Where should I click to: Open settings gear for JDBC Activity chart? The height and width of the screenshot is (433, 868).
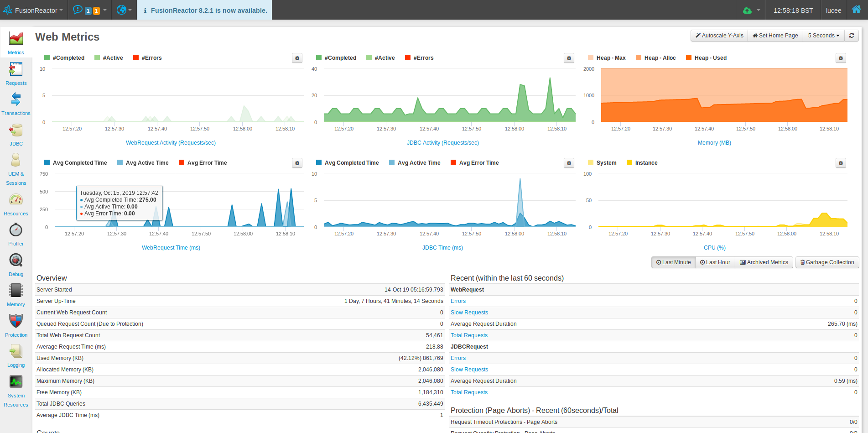(569, 58)
